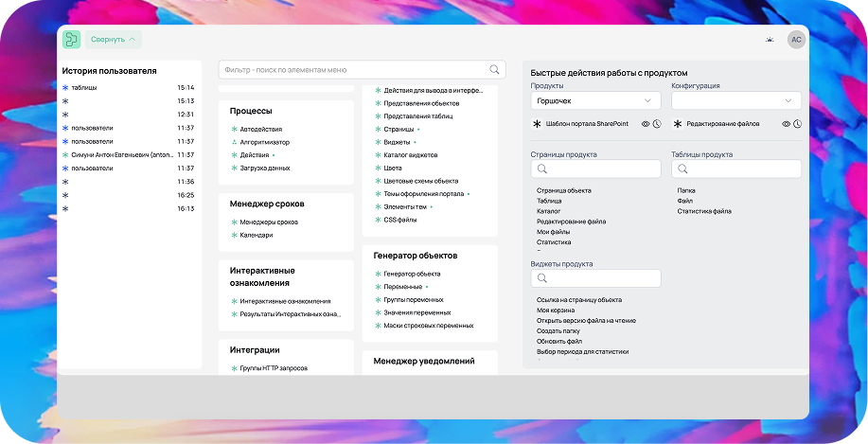Toggle the light/dark theme sun icon
Screen dimensions: 868x444
[x=770, y=39]
